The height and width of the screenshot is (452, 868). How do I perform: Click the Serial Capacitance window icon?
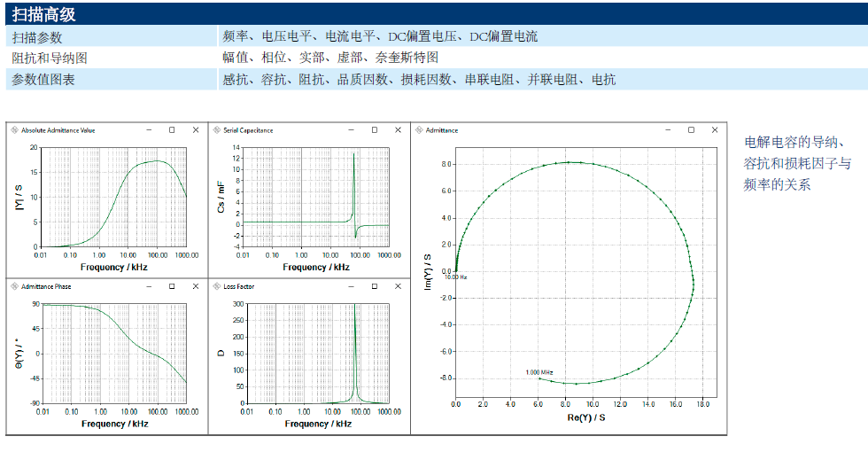(216, 130)
